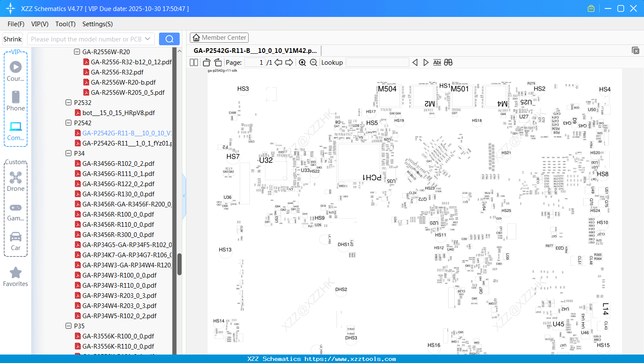Collapse the file tree side panel handle
Viewport: 644px width, 363px height.
tap(184, 196)
